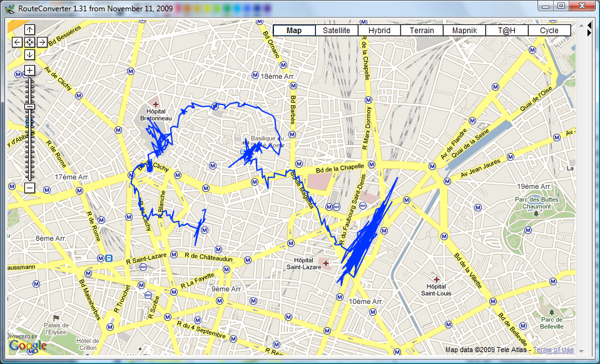Click the 'R de Châteaudun' street label
Viewport: 600px width, 364px height.
(x=208, y=257)
